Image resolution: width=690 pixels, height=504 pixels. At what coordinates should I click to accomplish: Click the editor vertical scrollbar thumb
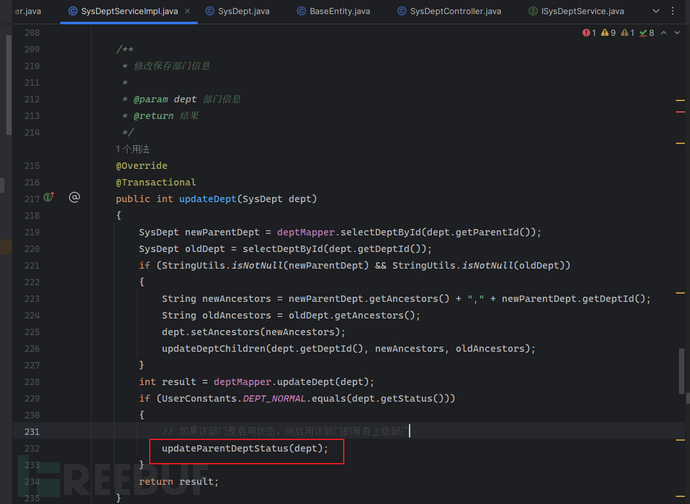[682, 371]
